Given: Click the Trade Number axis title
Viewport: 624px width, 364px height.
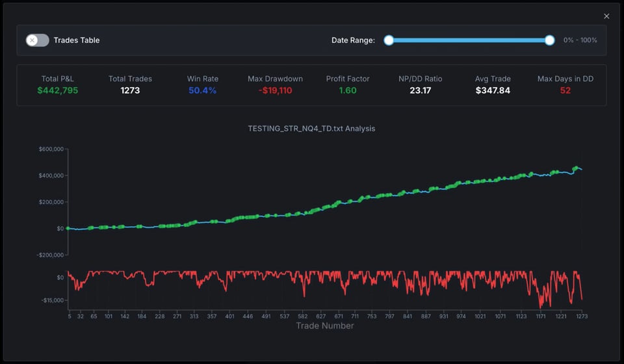Looking at the screenshot, I should tap(324, 326).
